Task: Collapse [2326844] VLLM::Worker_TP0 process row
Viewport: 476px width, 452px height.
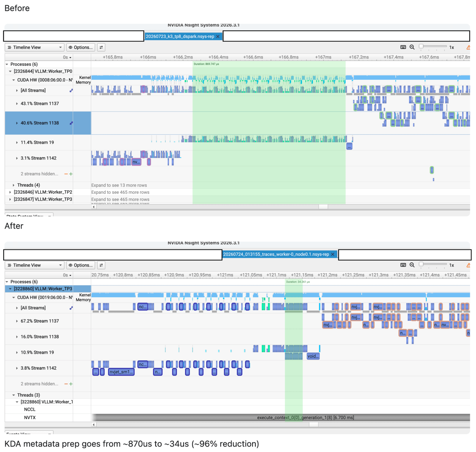Action: point(10,71)
